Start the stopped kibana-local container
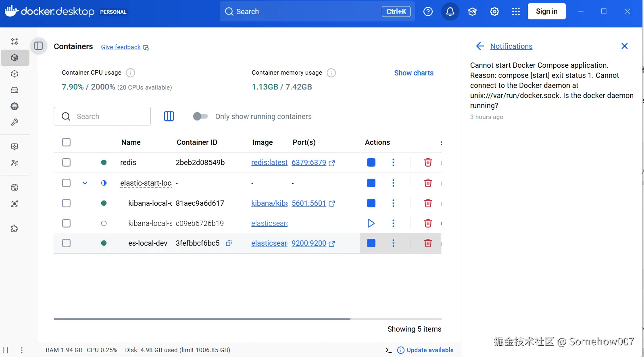This screenshot has width=644, height=357. tap(371, 223)
